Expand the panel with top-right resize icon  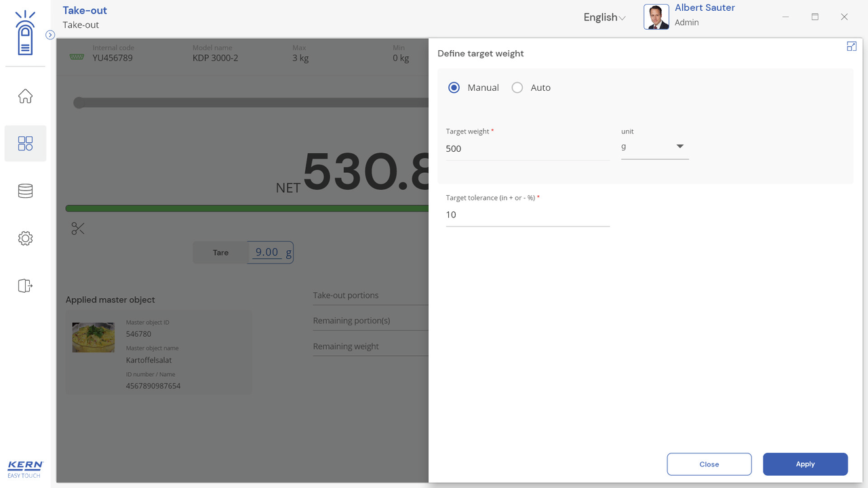852,46
